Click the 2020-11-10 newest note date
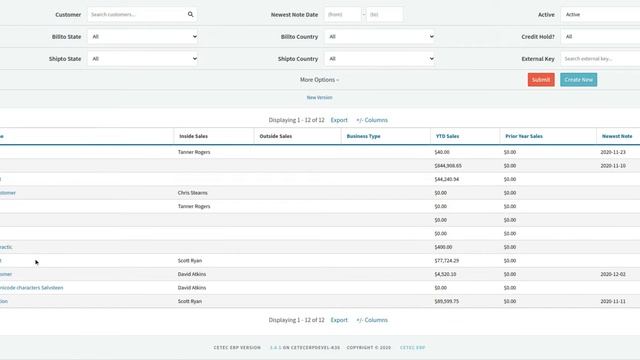The image size is (640, 360). [x=613, y=166]
